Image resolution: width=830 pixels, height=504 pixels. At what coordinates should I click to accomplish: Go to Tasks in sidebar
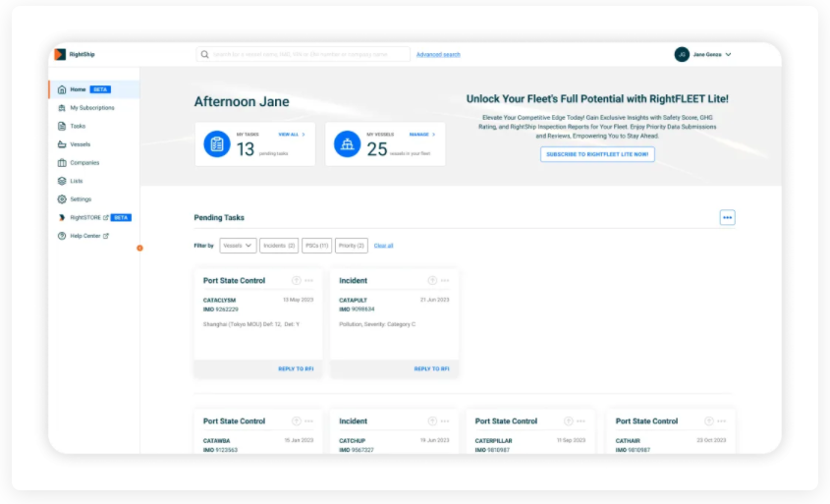(x=78, y=126)
